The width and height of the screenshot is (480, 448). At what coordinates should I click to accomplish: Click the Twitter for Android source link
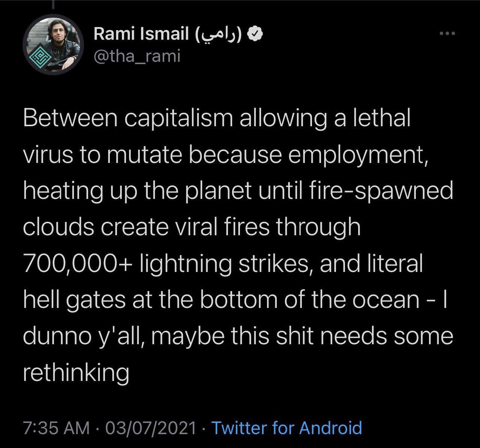[287, 427]
